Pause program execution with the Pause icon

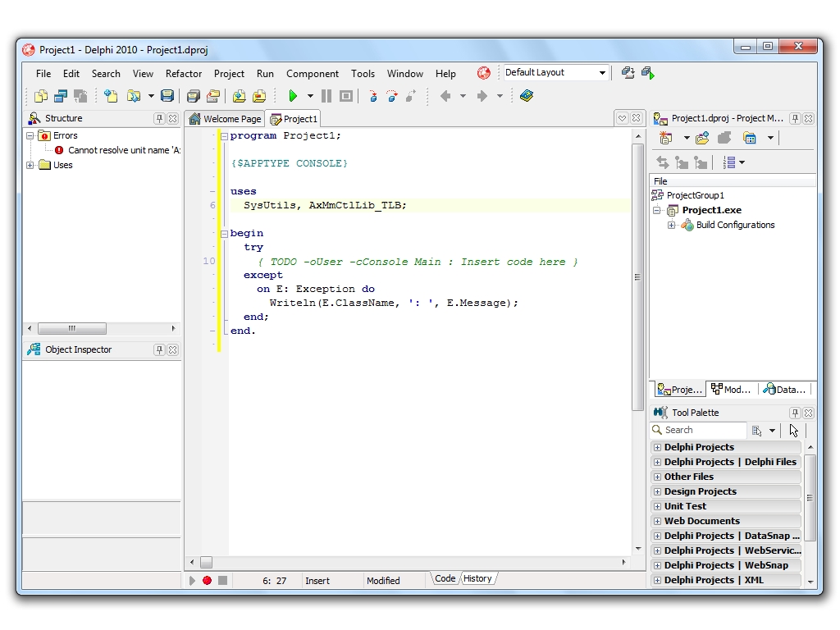click(326, 95)
